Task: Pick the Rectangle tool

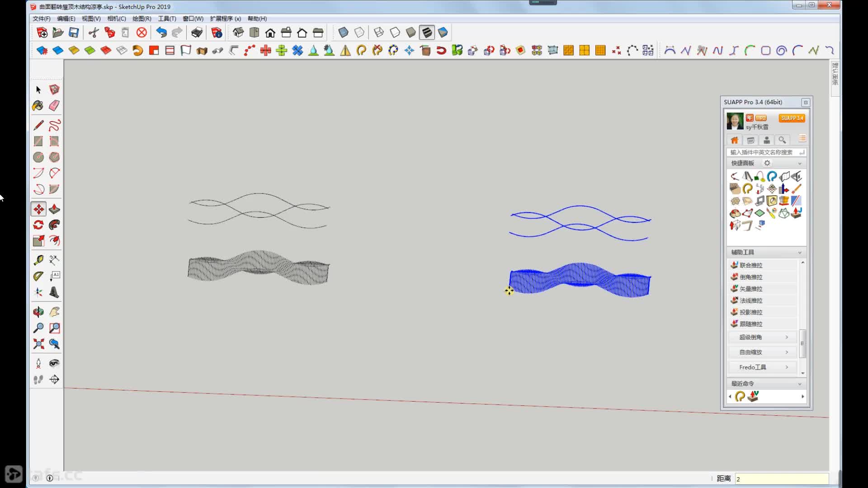Action: click(x=38, y=141)
